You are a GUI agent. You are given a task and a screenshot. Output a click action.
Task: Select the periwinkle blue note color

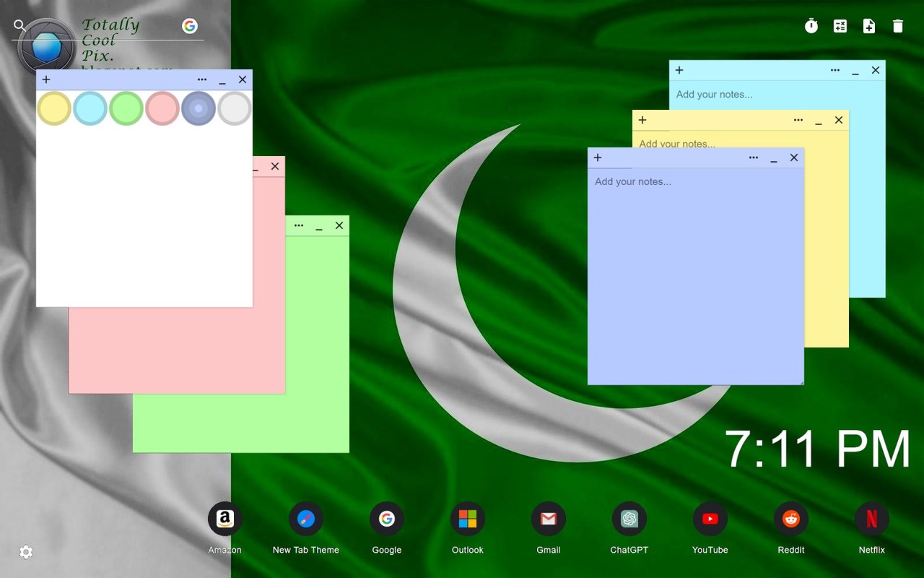pos(199,108)
